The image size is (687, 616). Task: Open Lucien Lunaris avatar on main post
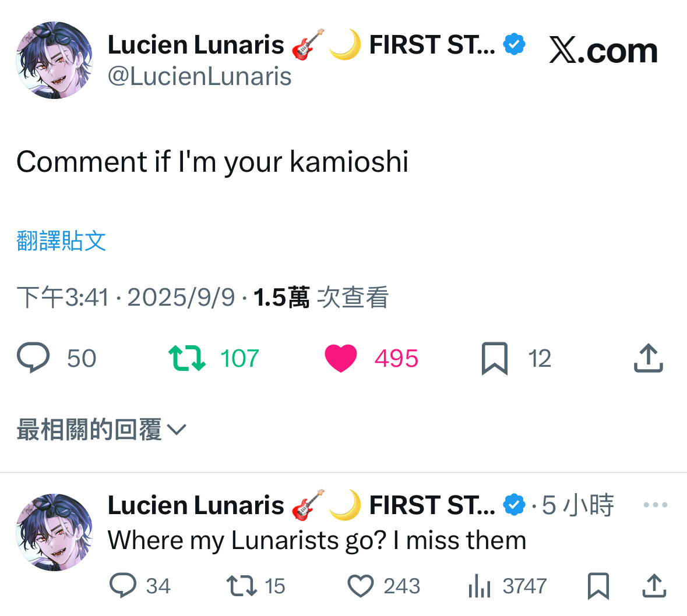tap(54, 60)
